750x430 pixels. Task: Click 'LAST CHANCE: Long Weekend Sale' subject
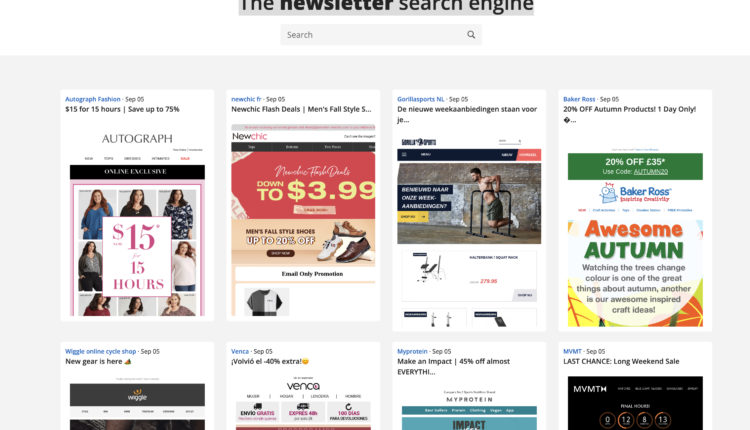coord(621,362)
